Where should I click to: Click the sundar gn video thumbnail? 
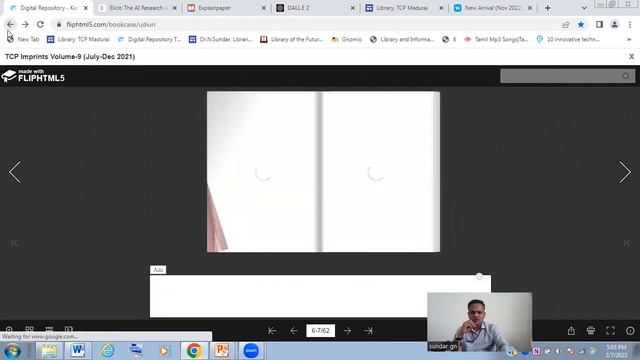pos(480,322)
